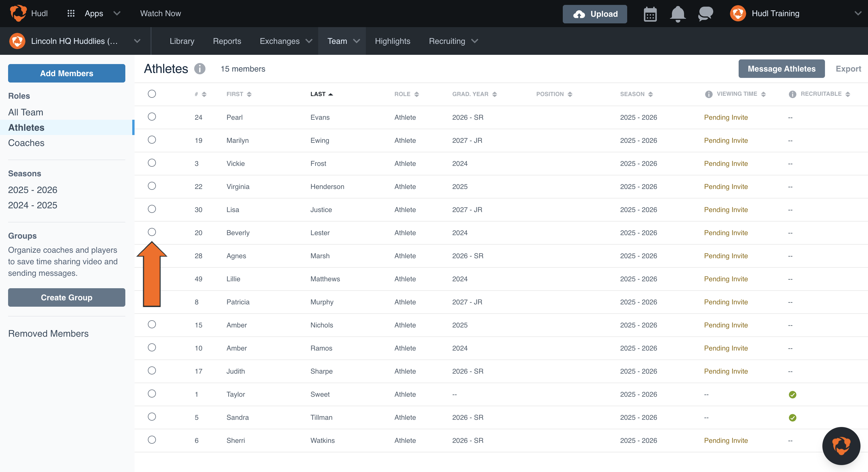Click Viewing Time info icon
This screenshot has width=868, height=472.
point(709,94)
